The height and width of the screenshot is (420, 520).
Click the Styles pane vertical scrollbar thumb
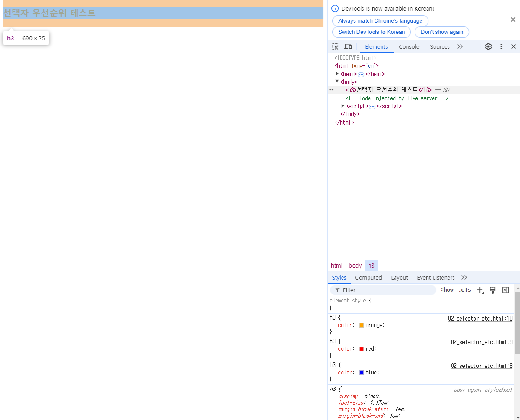[517, 323]
